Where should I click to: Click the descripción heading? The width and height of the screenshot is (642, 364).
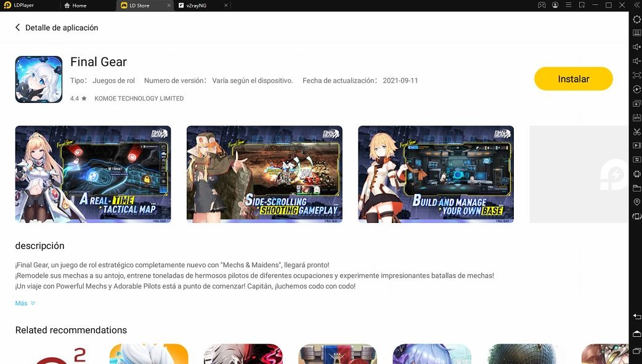point(39,246)
